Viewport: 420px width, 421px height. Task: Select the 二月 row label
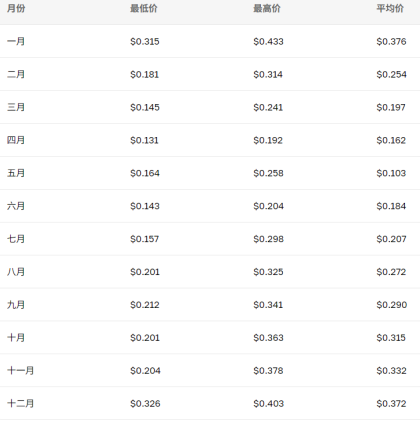(16, 74)
